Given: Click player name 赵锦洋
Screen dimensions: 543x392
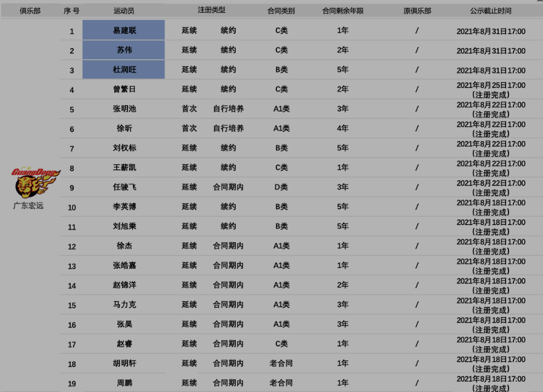Looking at the screenshot, I should click(x=125, y=285).
